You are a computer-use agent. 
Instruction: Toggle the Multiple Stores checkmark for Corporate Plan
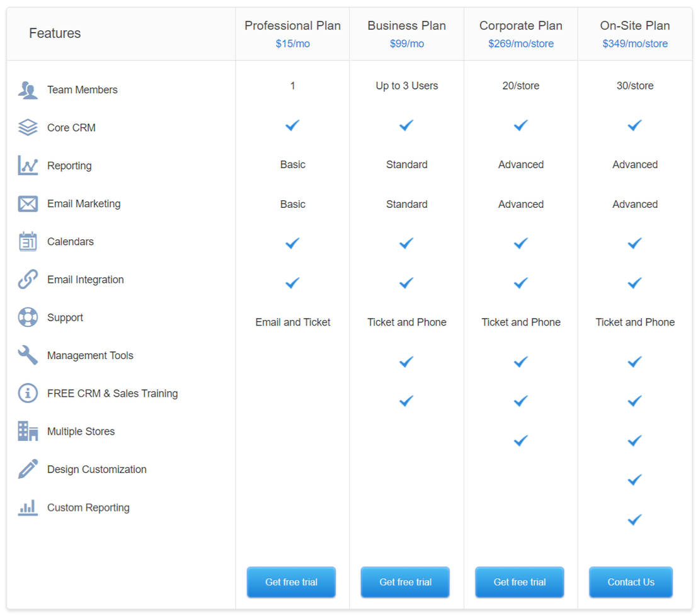(x=520, y=440)
